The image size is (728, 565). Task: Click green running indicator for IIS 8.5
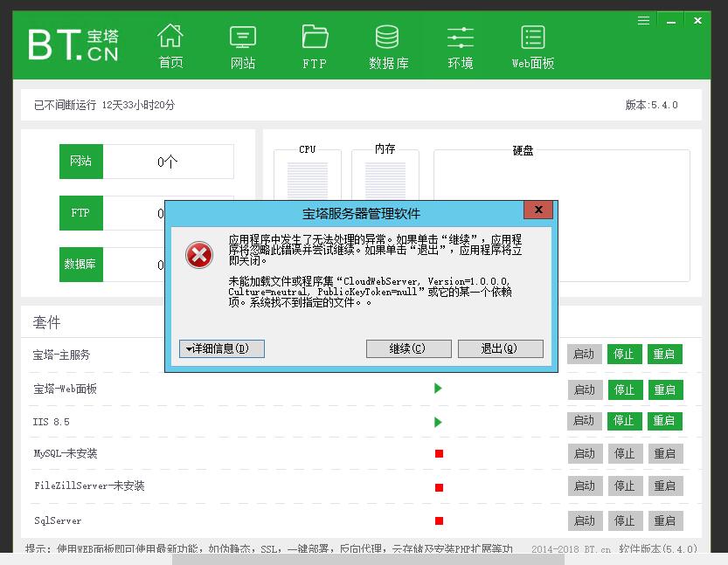(438, 422)
